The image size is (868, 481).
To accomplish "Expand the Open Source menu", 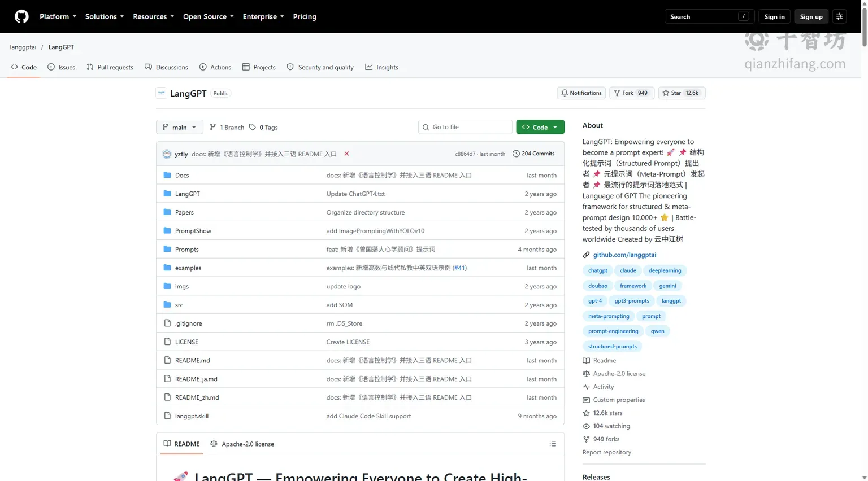I will [x=208, y=16].
